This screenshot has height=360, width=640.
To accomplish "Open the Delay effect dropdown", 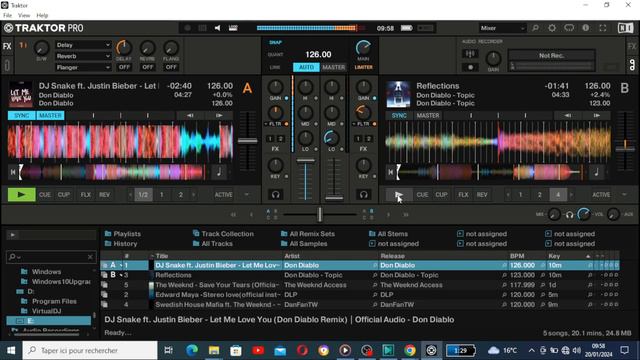I will click(83, 45).
